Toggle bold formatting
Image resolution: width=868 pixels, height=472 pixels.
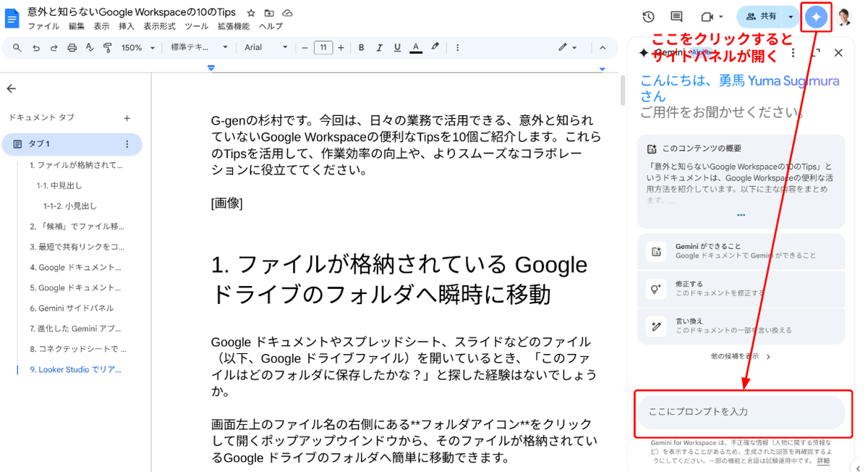pyautogui.click(x=361, y=48)
